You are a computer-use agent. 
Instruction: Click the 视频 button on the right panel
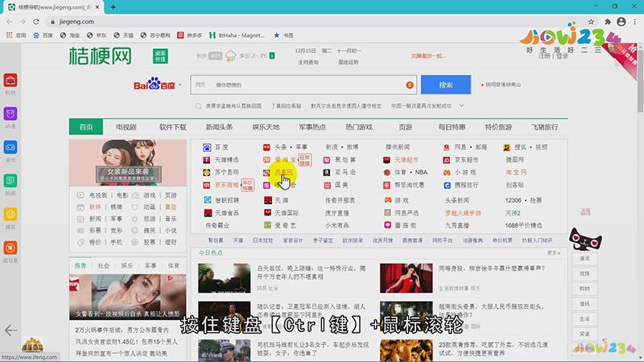(584, 274)
